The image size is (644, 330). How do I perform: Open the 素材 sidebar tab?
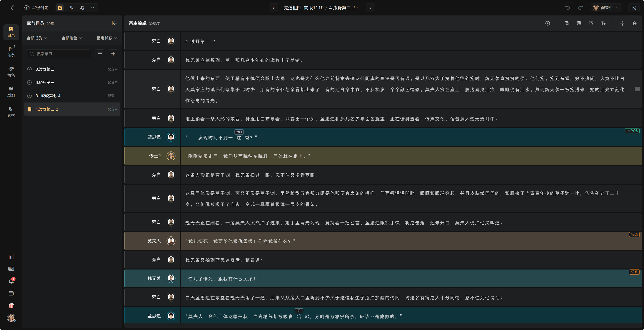click(11, 112)
